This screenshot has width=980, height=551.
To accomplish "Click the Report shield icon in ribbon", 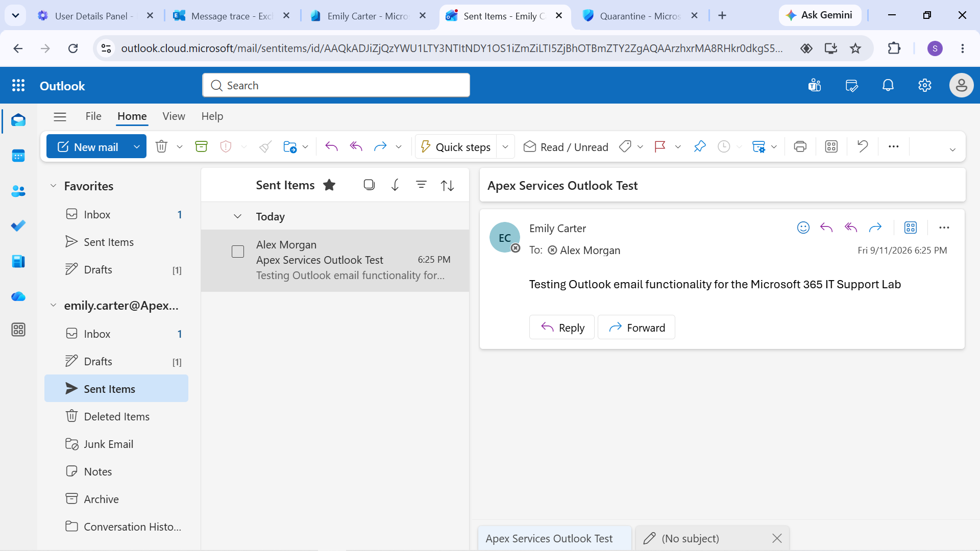I will 226,147.
